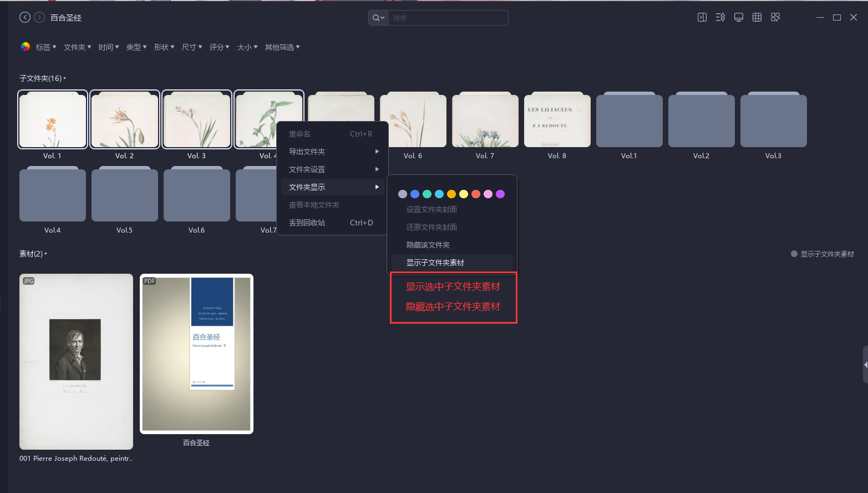Click the 001 Pierre Joseph Redouté file name
The image size is (868, 493).
click(x=76, y=459)
